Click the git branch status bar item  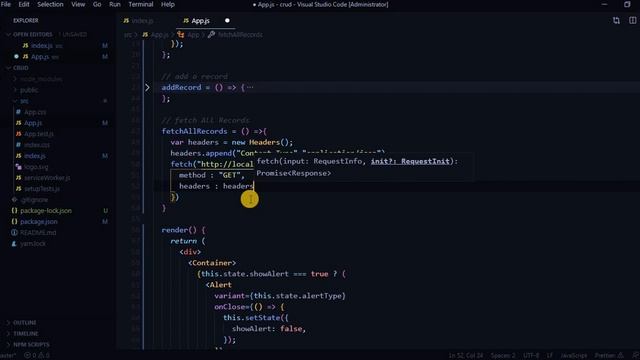[x=7, y=356]
